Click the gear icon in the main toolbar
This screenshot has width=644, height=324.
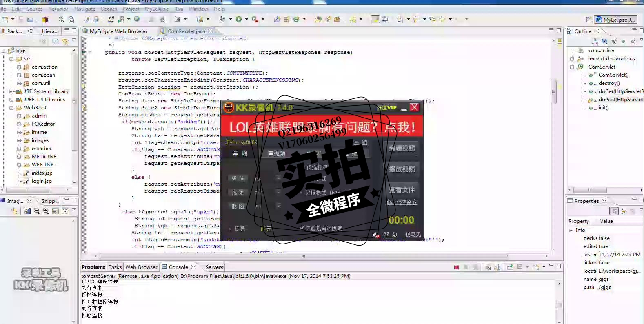[61, 19]
